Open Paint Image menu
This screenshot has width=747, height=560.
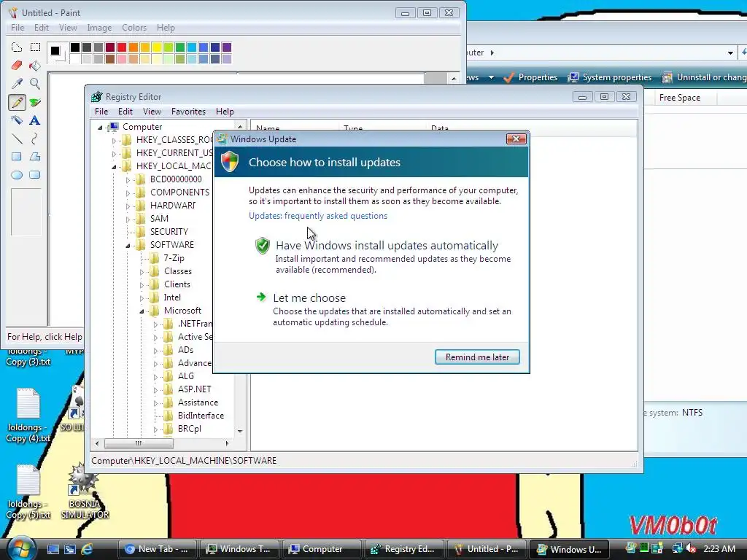click(99, 28)
